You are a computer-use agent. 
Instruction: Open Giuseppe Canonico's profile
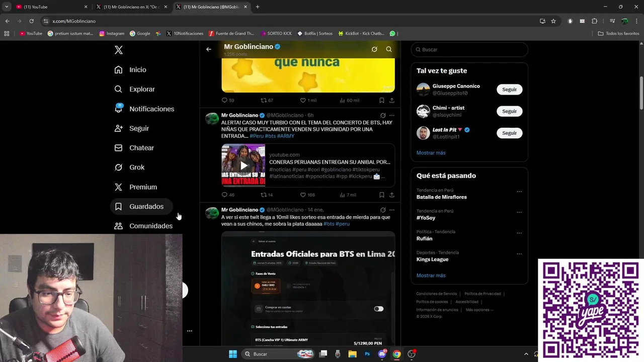(x=456, y=86)
